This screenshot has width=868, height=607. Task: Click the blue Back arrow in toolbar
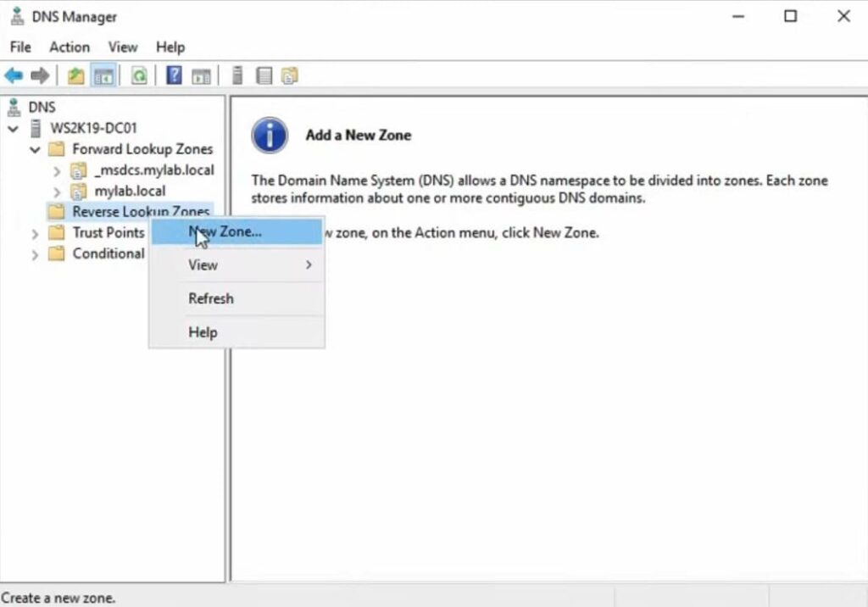14,76
